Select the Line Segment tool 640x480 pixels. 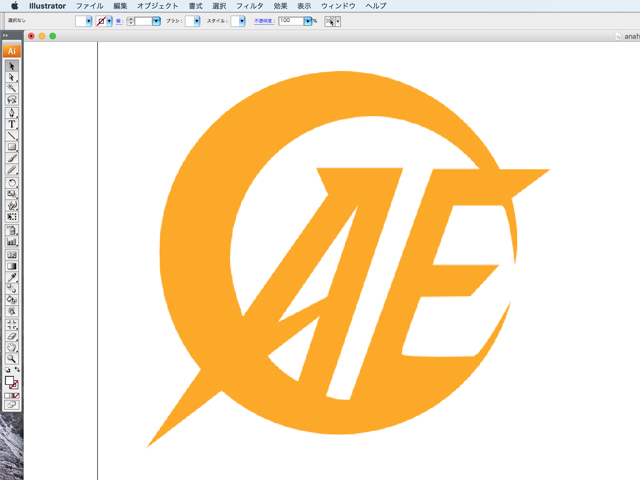[x=11, y=136]
